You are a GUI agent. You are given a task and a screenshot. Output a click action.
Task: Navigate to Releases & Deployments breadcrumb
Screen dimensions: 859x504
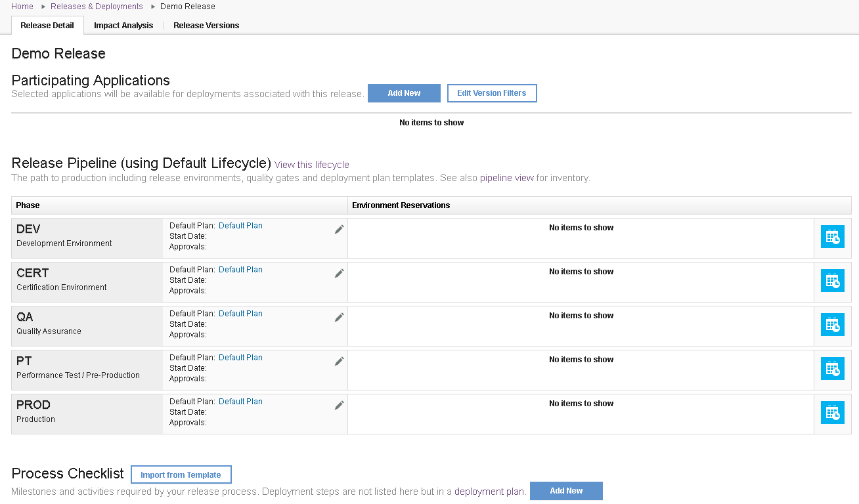point(97,6)
